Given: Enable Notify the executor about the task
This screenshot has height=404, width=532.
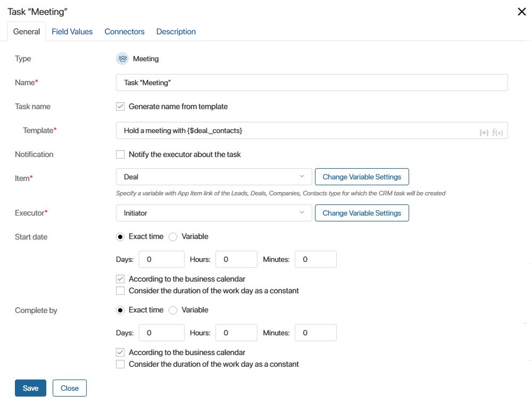Looking at the screenshot, I should pos(120,154).
